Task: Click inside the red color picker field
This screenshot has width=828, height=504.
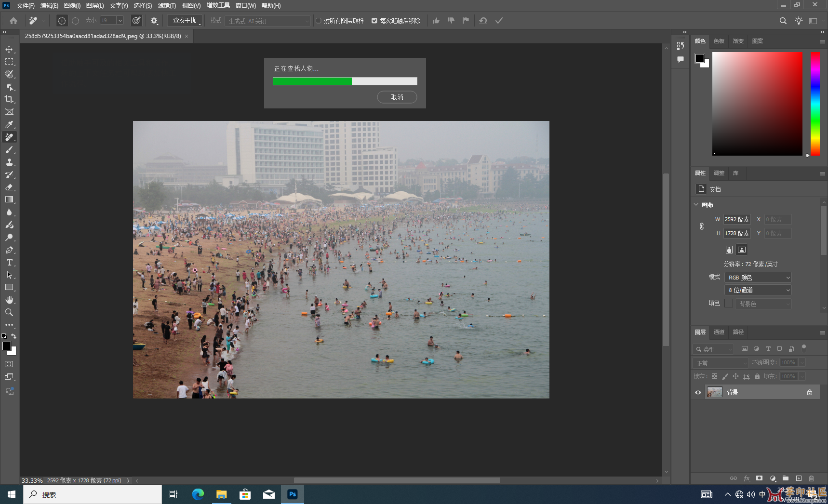Action: (758, 104)
